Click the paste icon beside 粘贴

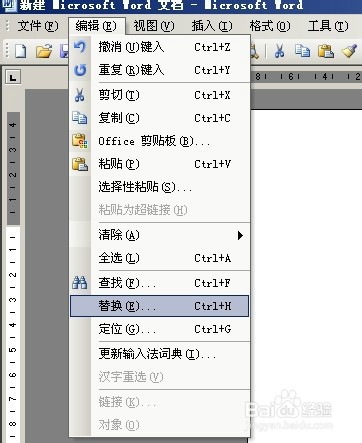point(80,164)
